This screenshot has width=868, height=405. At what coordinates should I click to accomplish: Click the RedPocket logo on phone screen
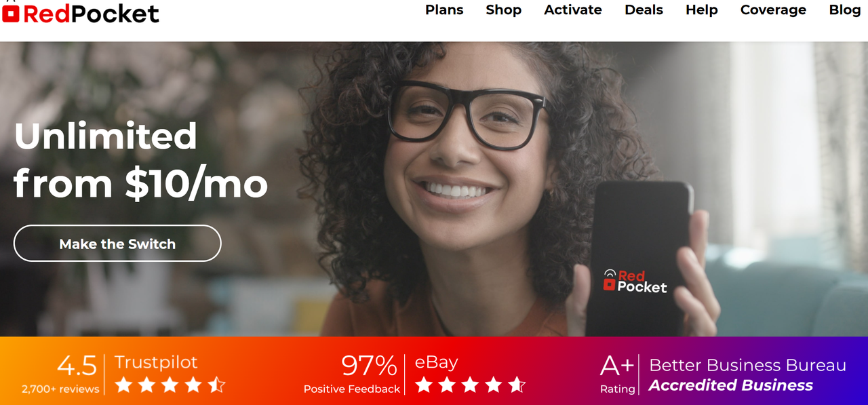pyautogui.click(x=635, y=281)
